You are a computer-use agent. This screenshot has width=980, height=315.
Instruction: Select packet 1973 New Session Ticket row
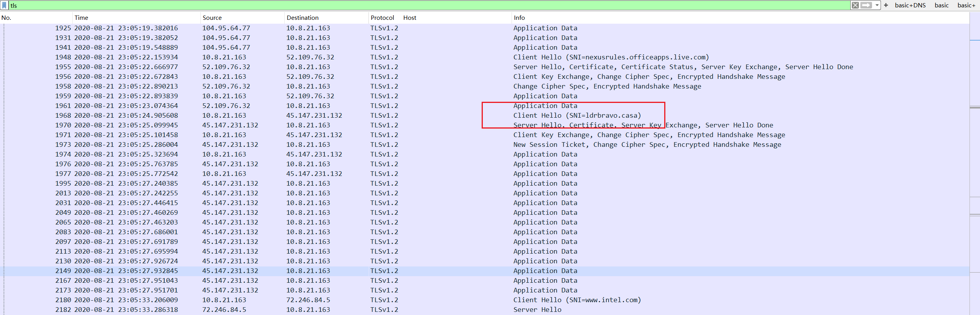tap(647, 144)
